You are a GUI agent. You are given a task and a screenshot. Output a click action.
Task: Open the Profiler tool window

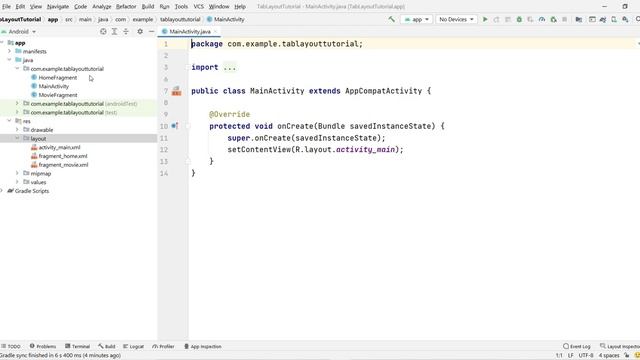(x=163, y=346)
